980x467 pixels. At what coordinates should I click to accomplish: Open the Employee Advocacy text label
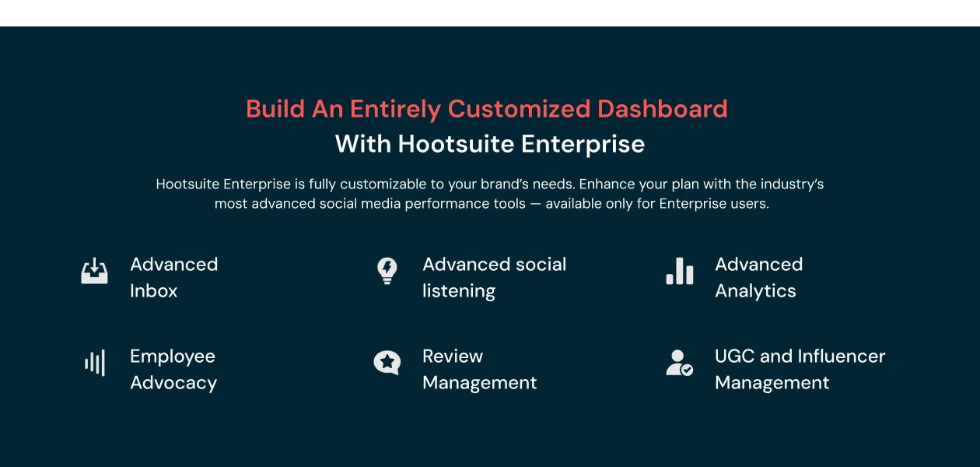point(173,369)
